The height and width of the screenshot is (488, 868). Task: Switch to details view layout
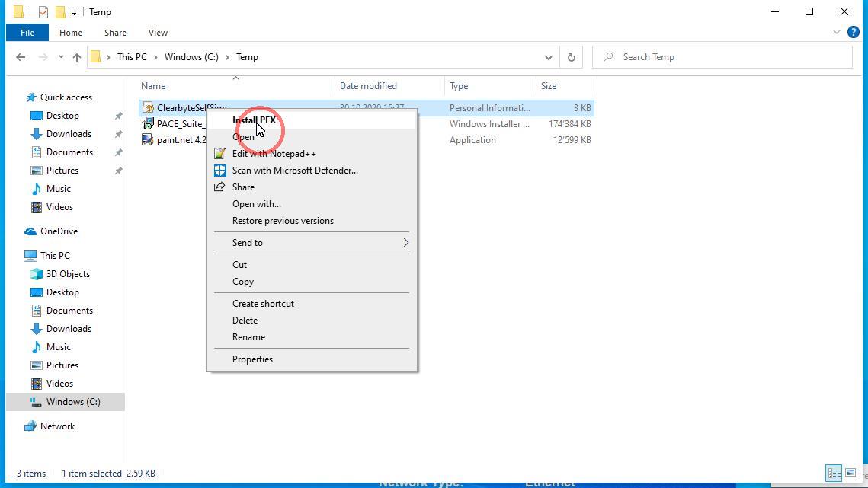click(834, 473)
